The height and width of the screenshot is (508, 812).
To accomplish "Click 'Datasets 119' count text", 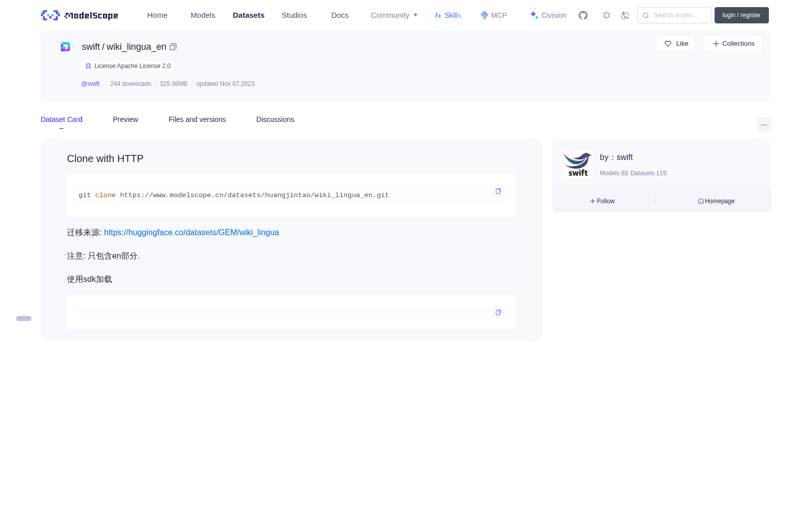I will (648, 173).
